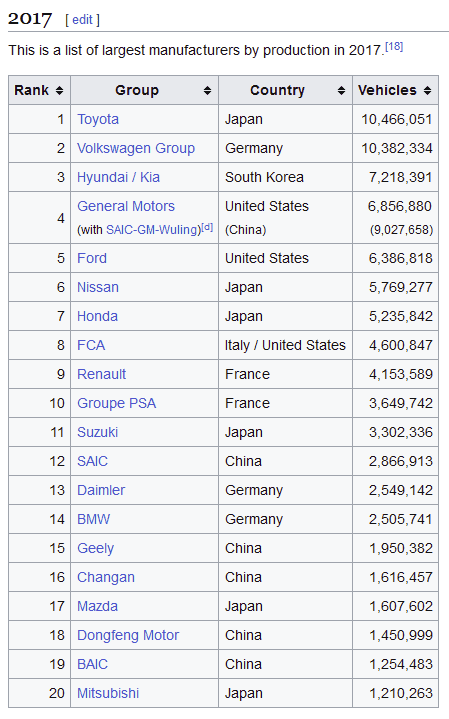Select the (9,027,658) value
The height and width of the screenshot is (719, 449).
(x=401, y=230)
